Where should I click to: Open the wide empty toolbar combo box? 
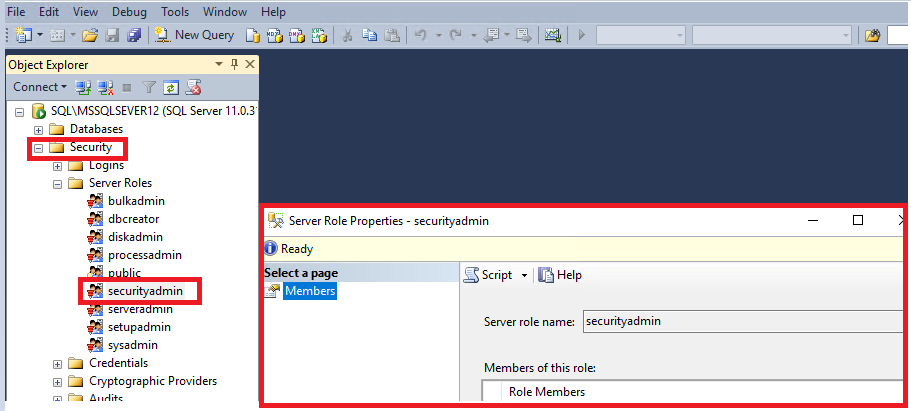(x=772, y=35)
